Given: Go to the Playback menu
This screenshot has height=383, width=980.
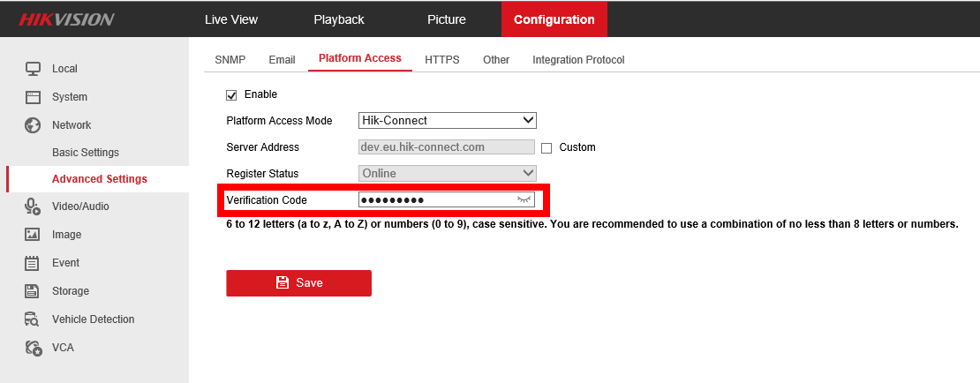Looking at the screenshot, I should 338,19.
